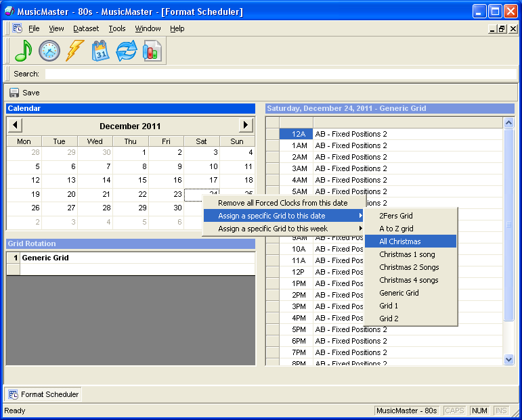Select 'Remove all Forced Clocks from this date'
The width and height of the screenshot is (522, 420).
[282, 203]
